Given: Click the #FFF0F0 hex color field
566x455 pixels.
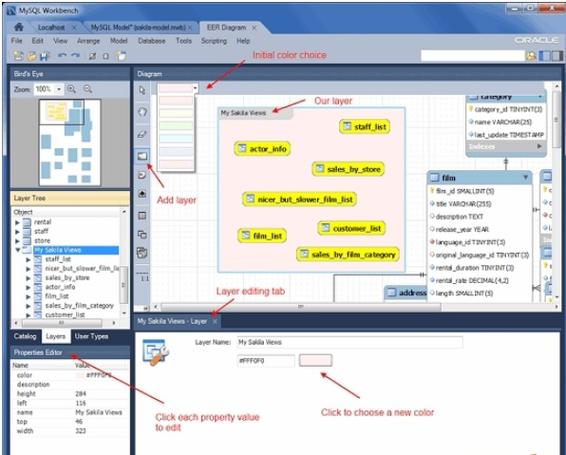Looking at the screenshot, I should [x=266, y=360].
